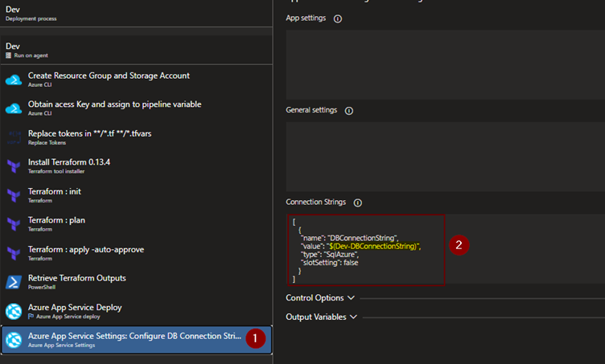
Task: Click the "name": "DBConnectionString" line
Action: tap(350, 238)
